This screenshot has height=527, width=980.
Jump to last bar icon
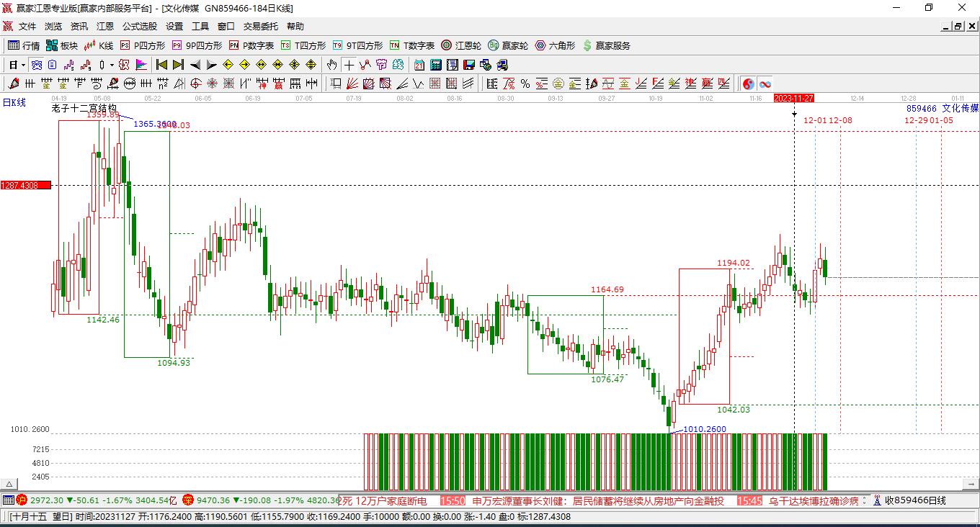click(x=178, y=65)
